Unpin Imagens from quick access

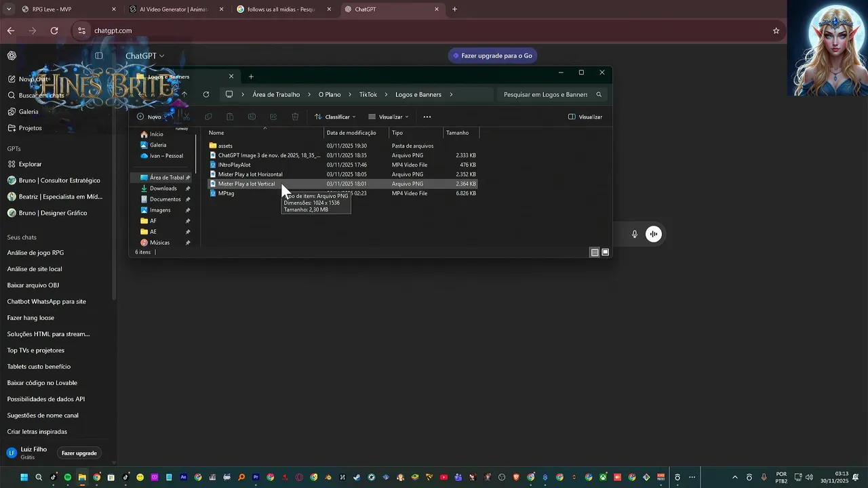(x=188, y=210)
